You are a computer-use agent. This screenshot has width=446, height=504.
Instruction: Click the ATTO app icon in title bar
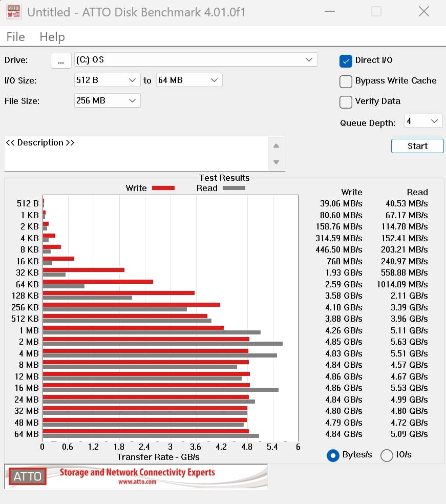pos(13,12)
